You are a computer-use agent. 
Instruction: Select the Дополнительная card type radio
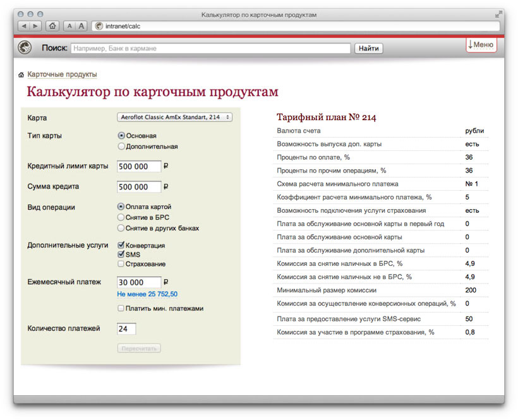122,147
